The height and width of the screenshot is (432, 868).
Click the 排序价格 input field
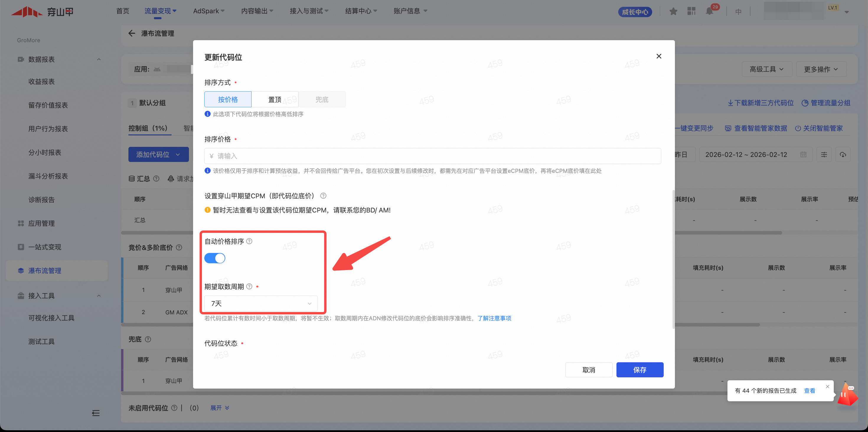432,156
